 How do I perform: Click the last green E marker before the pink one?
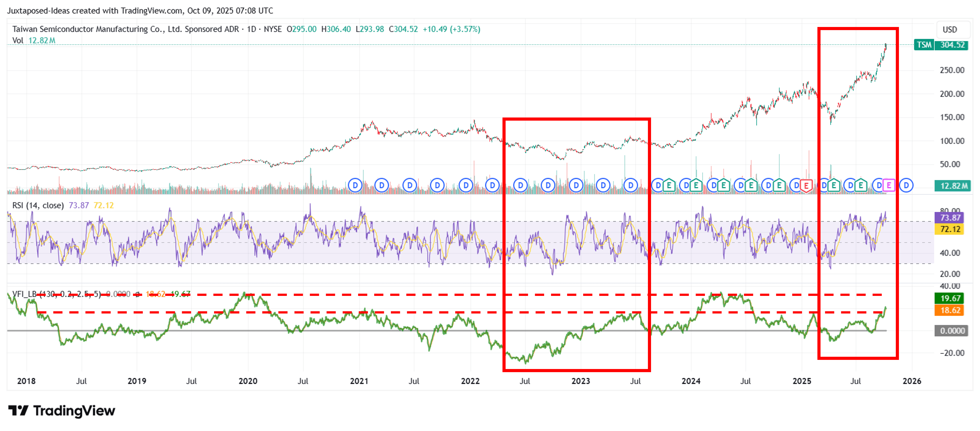pos(861,186)
